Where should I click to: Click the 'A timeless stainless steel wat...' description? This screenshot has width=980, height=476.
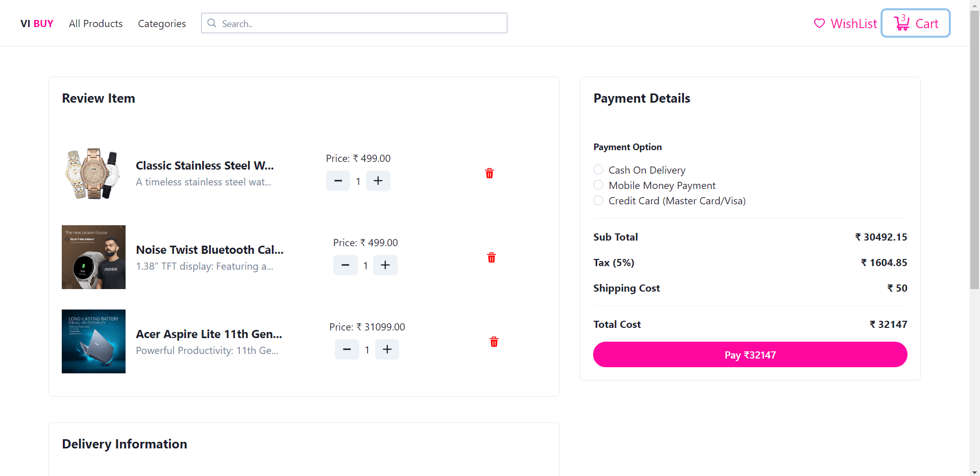coord(204,182)
